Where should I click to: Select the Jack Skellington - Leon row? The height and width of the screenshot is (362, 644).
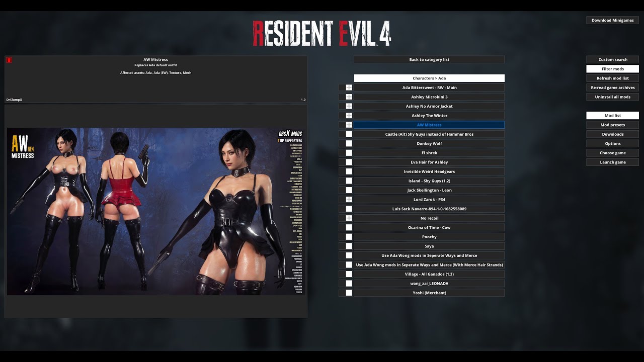pos(429,190)
